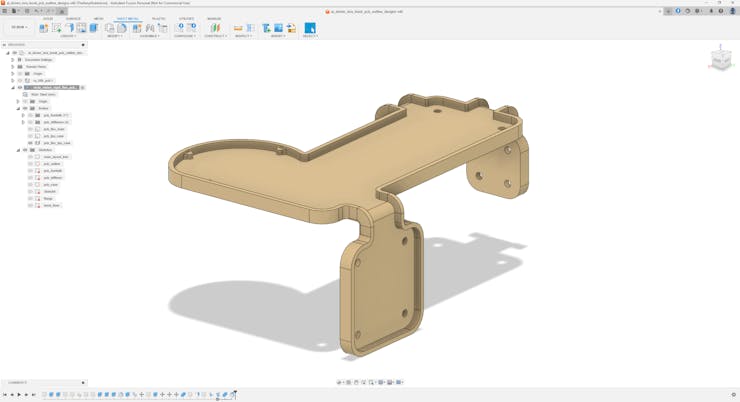
Task: Click the ViewCube in the corner
Action: [x=721, y=59]
